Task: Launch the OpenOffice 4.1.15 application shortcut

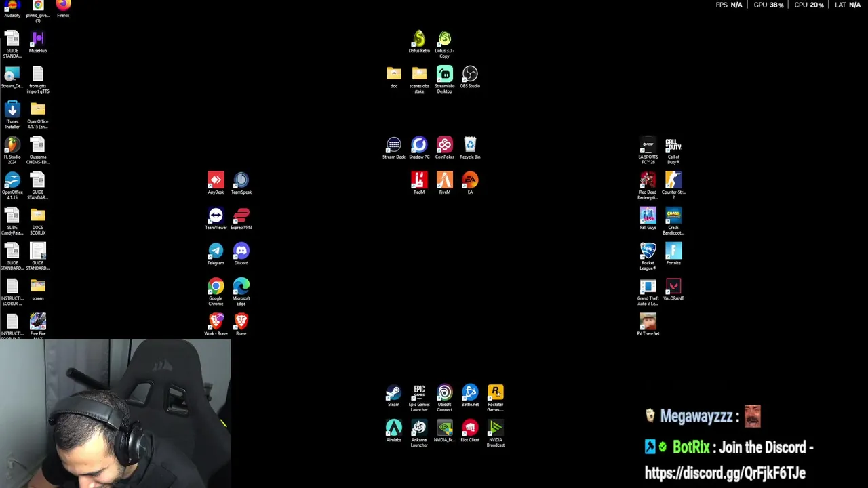Action: pos(12,186)
